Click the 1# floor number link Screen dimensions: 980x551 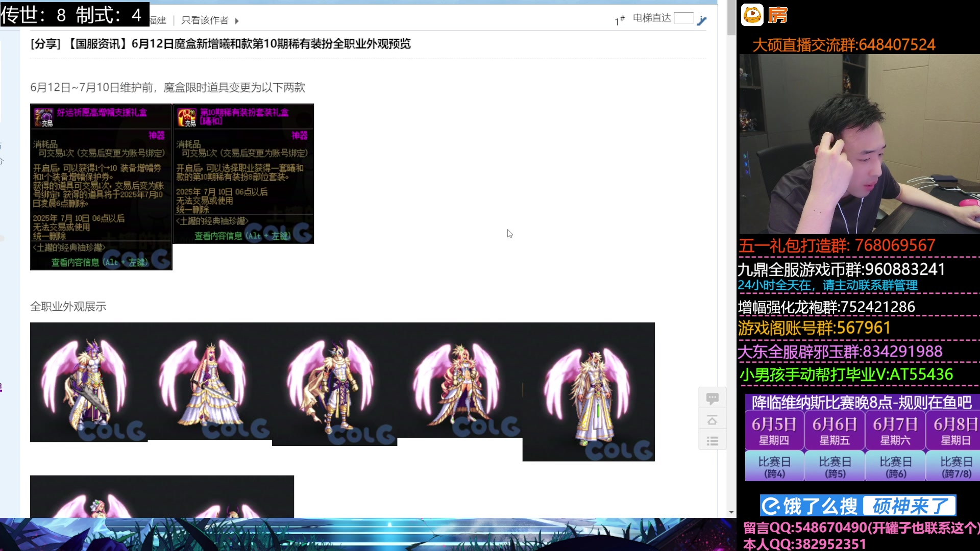pos(619,20)
